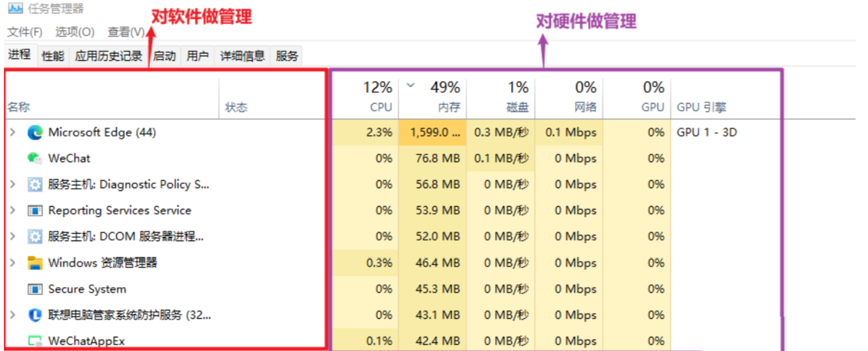Open the 选项(O) menu
Viewport: 868px width, 351px height.
click(74, 32)
